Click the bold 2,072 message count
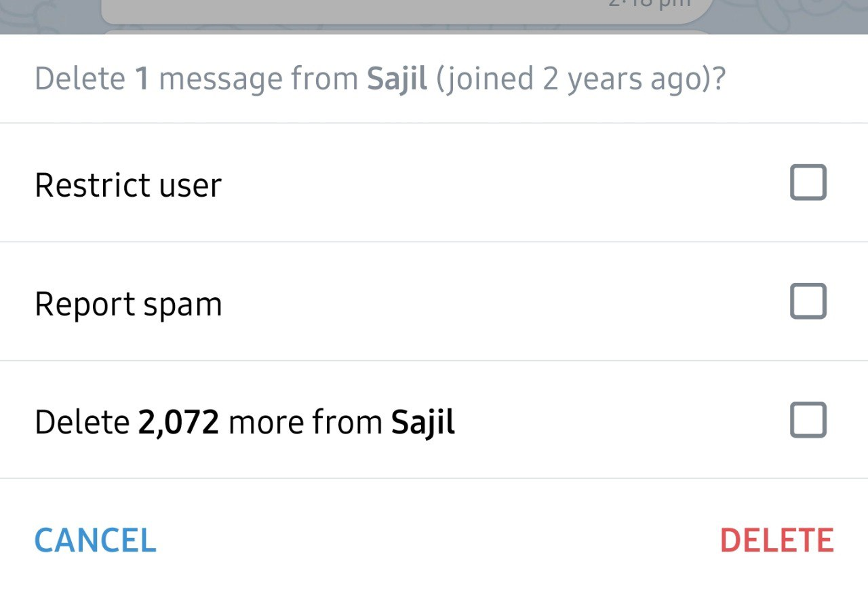868x597 pixels. tap(178, 422)
